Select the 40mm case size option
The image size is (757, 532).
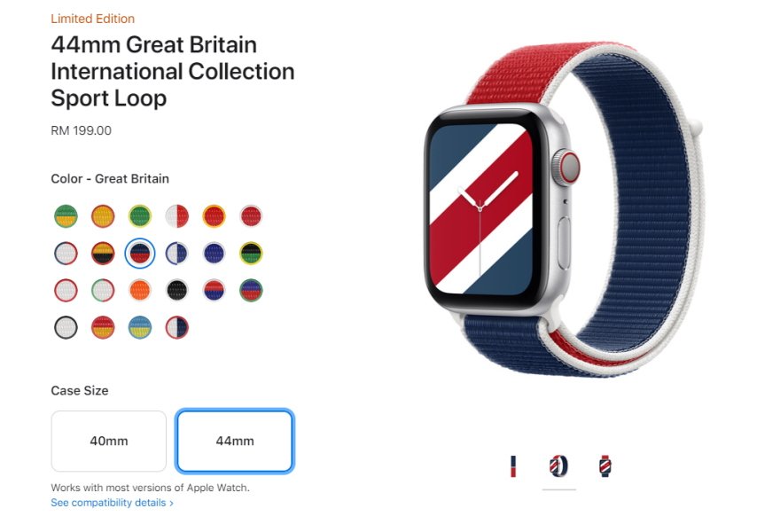109,441
